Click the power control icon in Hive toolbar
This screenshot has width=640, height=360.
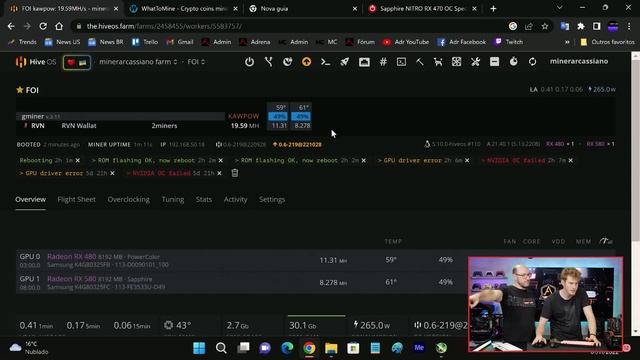point(249,62)
